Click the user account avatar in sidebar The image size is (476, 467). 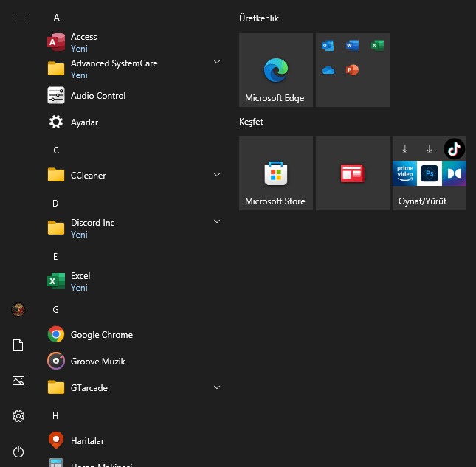[x=18, y=310]
